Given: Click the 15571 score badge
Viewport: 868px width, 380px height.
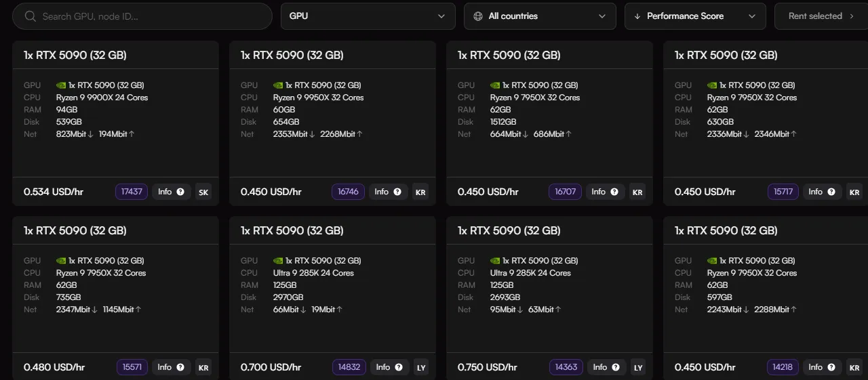Looking at the screenshot, I should [x=132, y=367].
